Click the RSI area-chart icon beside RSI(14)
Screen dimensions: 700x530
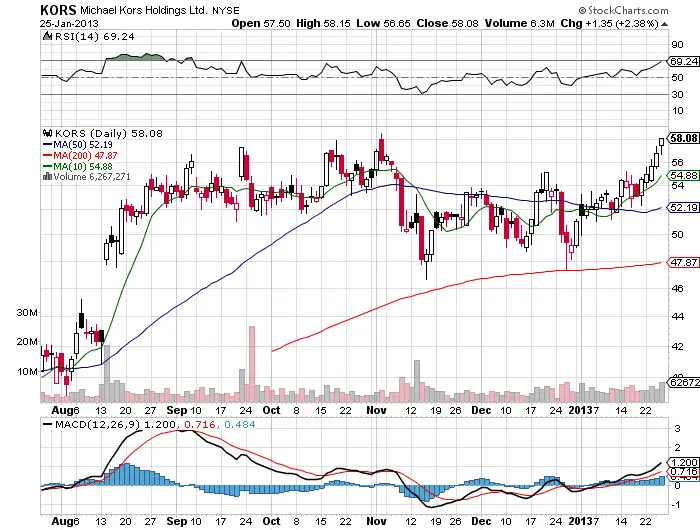click(x=47, y=36)
